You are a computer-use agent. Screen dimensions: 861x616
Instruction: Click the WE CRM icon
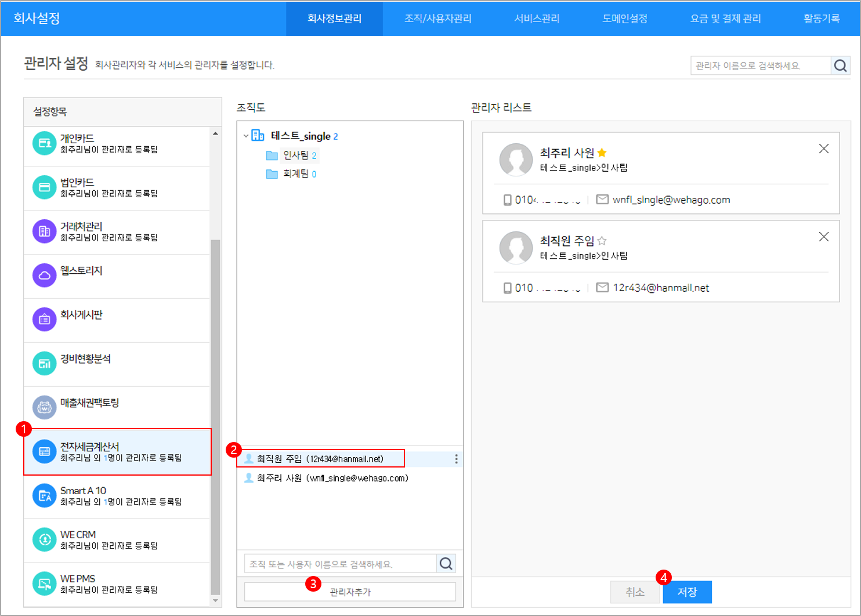click(44, 540)
